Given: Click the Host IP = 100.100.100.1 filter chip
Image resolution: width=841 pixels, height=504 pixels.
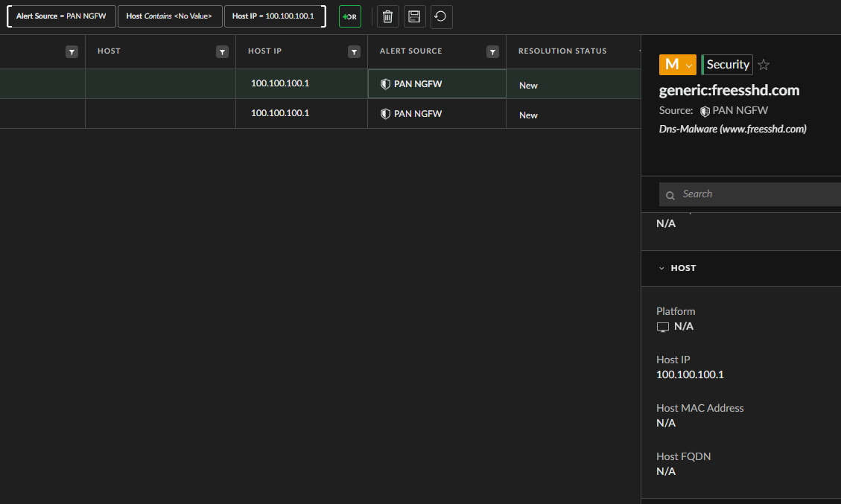Looking at the screenshot, I should point(273,16).
